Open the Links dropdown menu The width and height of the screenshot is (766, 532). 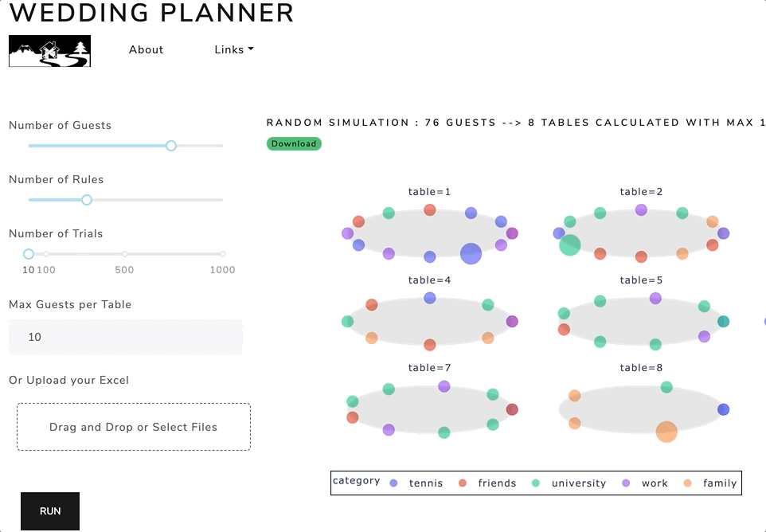pyautogui.click(x=234, y=49)
